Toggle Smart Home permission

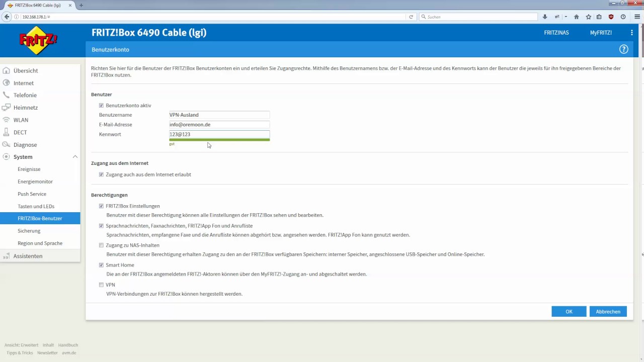pos(101,265)
